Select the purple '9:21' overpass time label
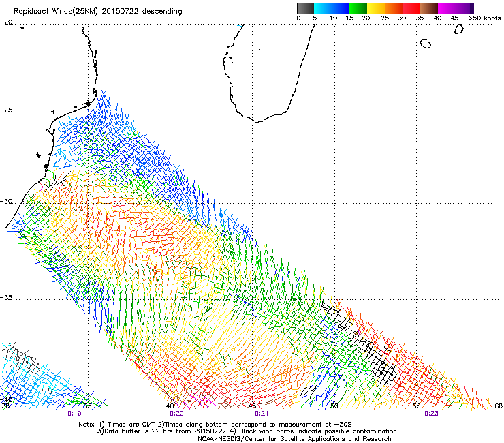The width and height of the screenshot is (504, 443). pyautogui.click(x=262, y=414)
